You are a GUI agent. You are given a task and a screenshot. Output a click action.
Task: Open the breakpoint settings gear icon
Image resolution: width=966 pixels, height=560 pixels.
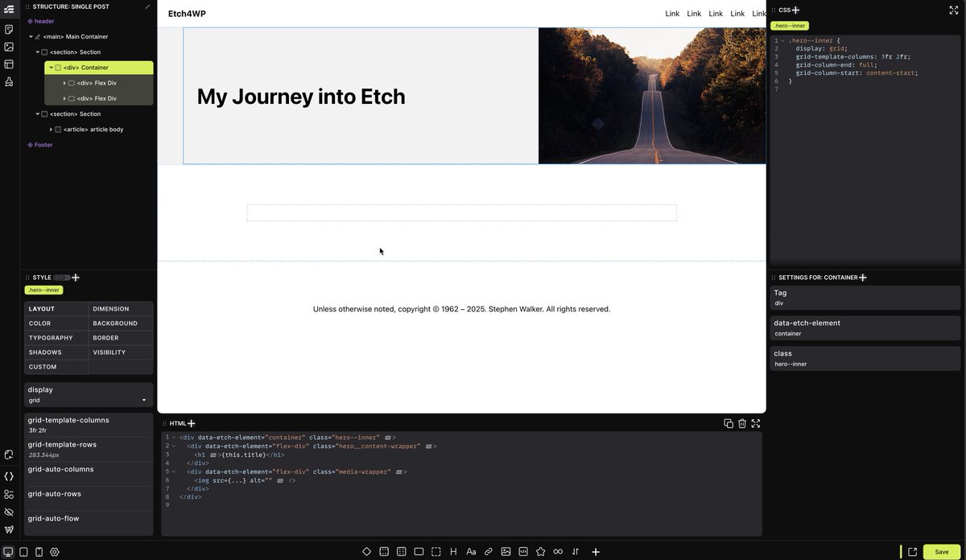tap(54, 552)
